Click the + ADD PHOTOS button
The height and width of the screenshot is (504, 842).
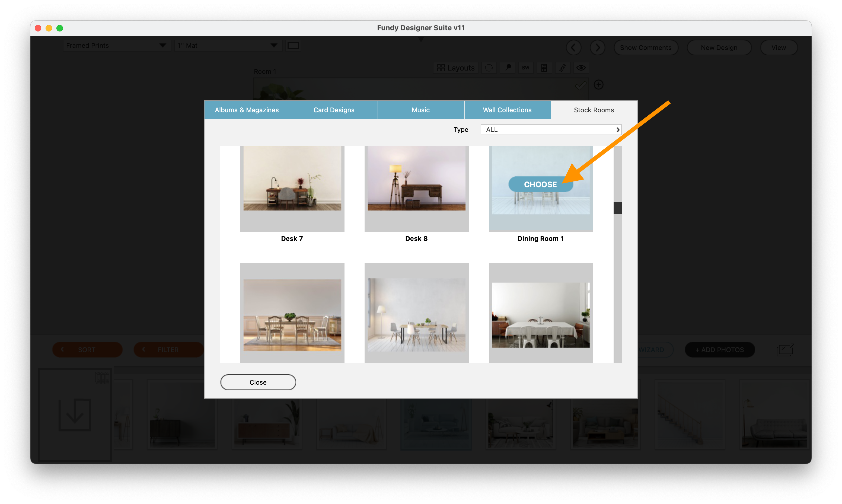point(720,350)
